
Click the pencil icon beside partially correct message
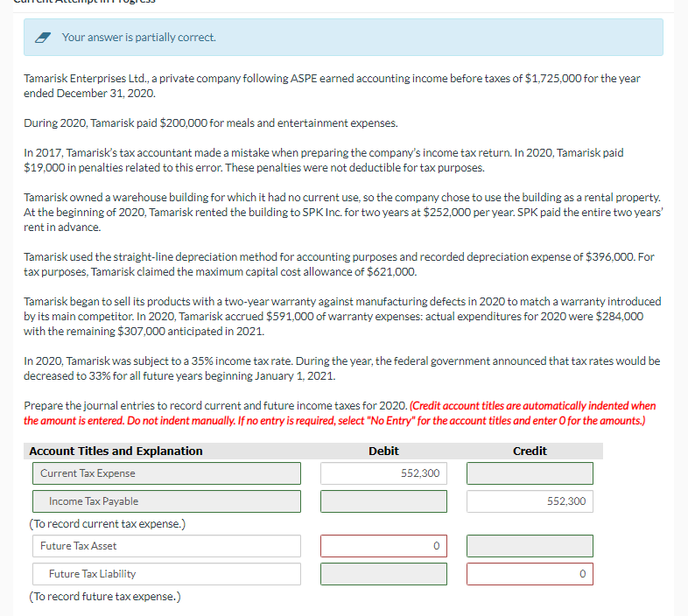pos(43,38)
